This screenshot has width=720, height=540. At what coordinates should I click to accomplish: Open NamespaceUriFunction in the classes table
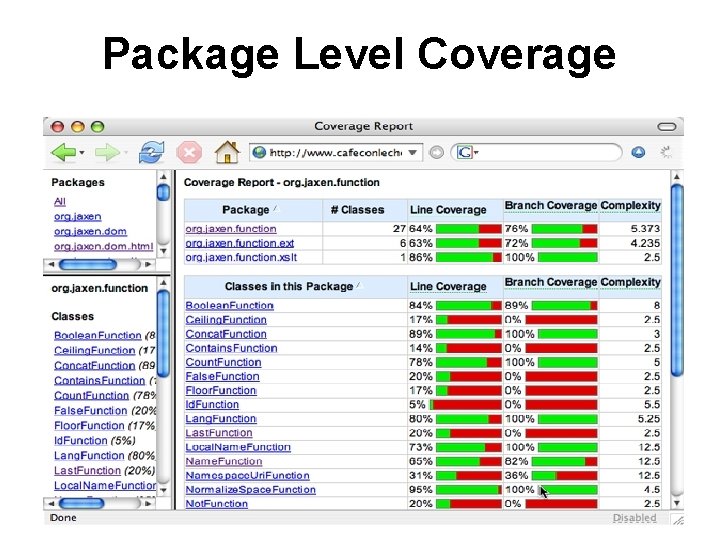(248, 476)
